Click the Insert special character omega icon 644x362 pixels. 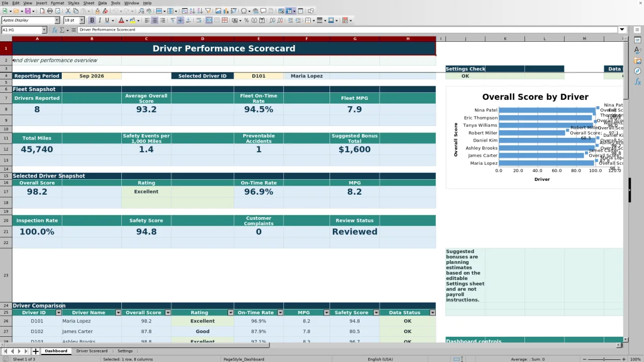(244, 11)
